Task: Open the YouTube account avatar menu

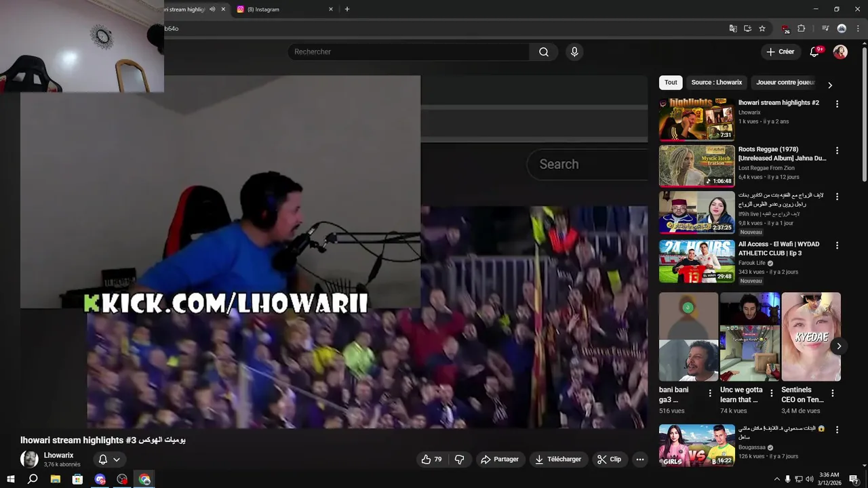Action: pyautogui.click(x=840, y=52)
